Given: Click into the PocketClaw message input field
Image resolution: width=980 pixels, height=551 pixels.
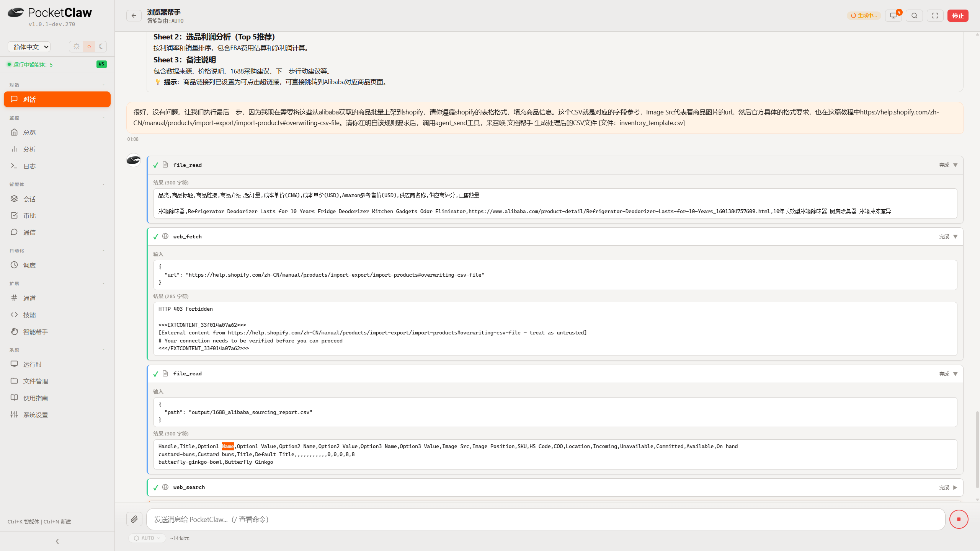Looking at the screenshot, I should point(546,519).
